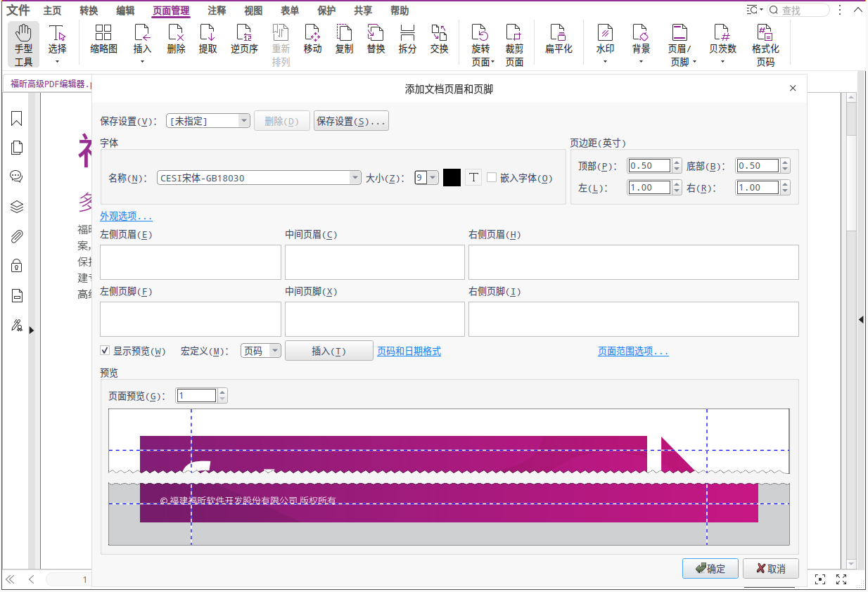The height and width of the screenshot is (592, 868).
Task: Uncheck the Show Preview (显示预览) checkbox
Action: click(x=105, y=351)
